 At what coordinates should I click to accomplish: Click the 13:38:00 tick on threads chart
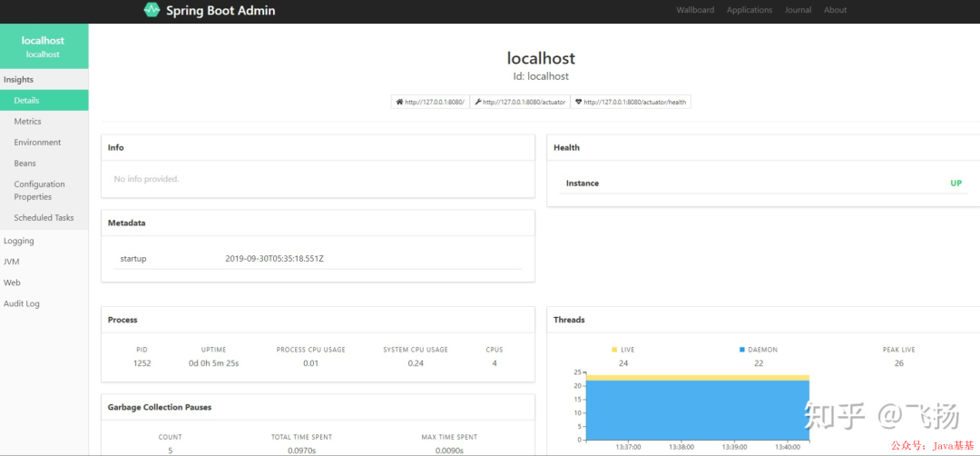coord(681,447)
